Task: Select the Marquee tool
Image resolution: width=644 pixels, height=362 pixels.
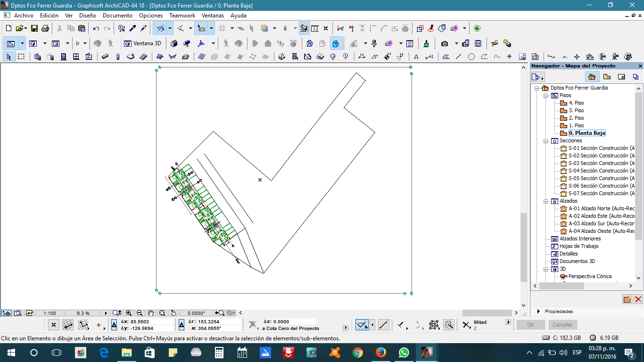Action: (x=21, y=57)
